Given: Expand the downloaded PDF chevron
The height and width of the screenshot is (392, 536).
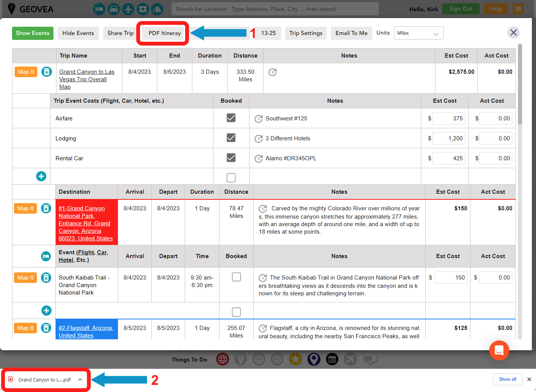Looking at the screenshot, I should pyautogui.click(x=80, y=380).
